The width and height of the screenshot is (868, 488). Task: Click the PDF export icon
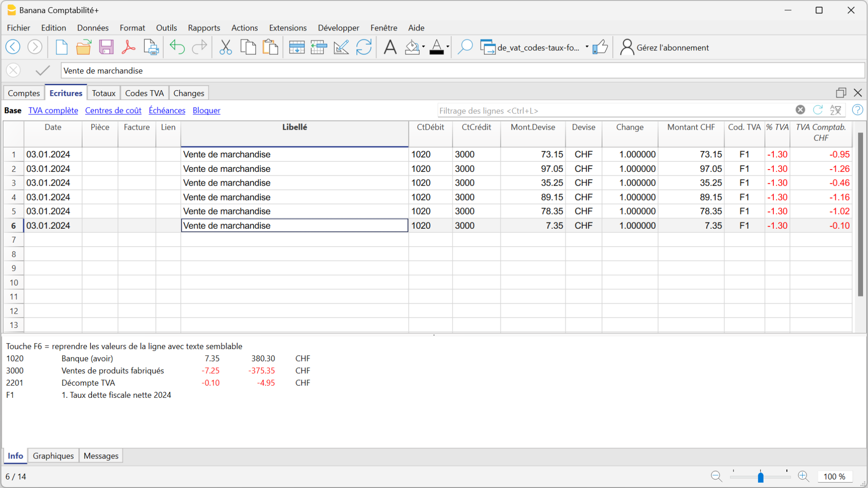tap(129, 47)
